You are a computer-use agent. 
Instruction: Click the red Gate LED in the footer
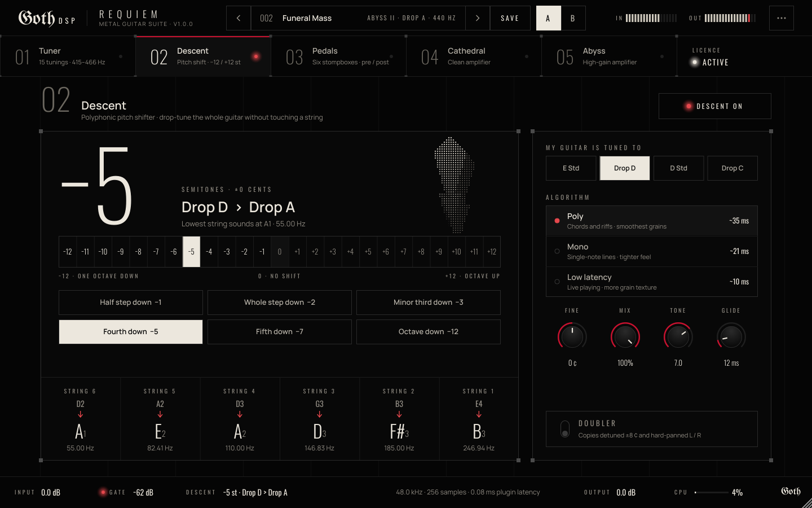tap(103, 492)
